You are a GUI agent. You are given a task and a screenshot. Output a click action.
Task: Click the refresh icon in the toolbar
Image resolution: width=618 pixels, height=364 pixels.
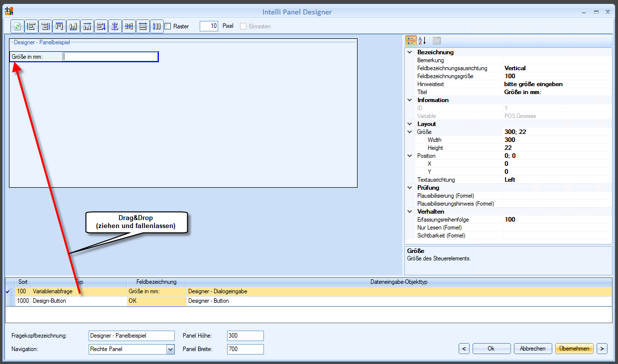tap(17, 26)
